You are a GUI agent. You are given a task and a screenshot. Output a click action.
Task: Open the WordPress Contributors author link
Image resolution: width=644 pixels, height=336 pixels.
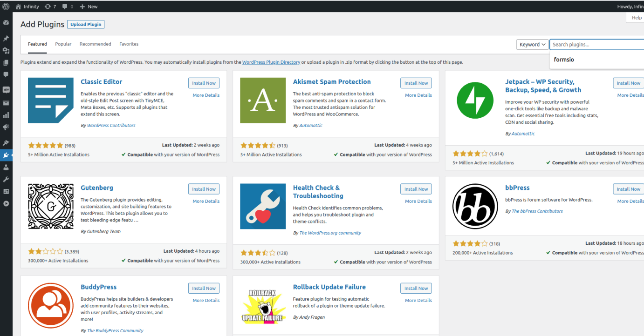pyautogui.click(x=111, y=125)
